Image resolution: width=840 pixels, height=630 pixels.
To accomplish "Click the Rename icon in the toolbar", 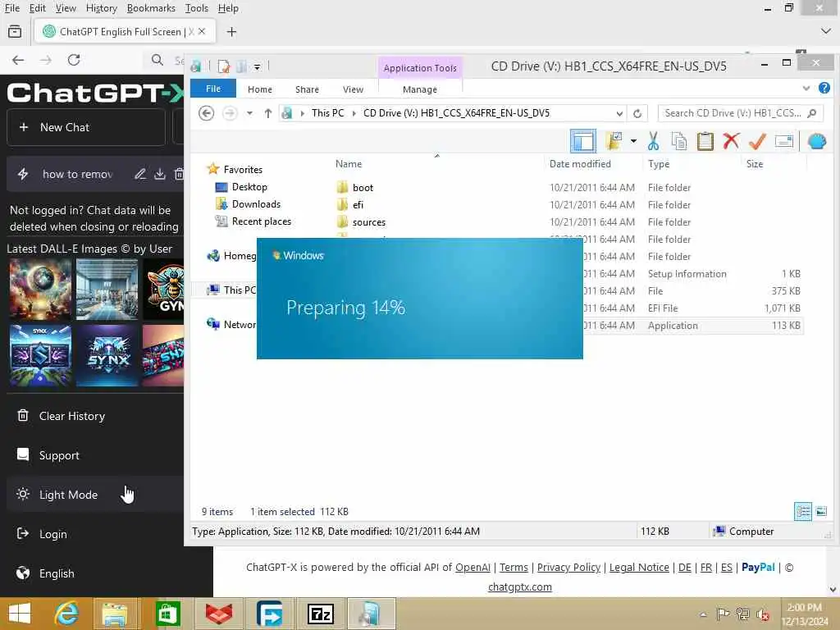I will pos(783,141).
